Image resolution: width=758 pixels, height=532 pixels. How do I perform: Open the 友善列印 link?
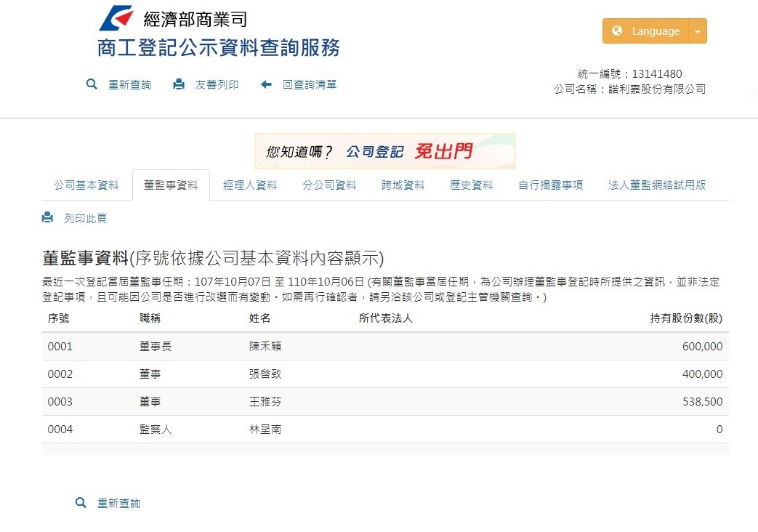pos(217,84)
